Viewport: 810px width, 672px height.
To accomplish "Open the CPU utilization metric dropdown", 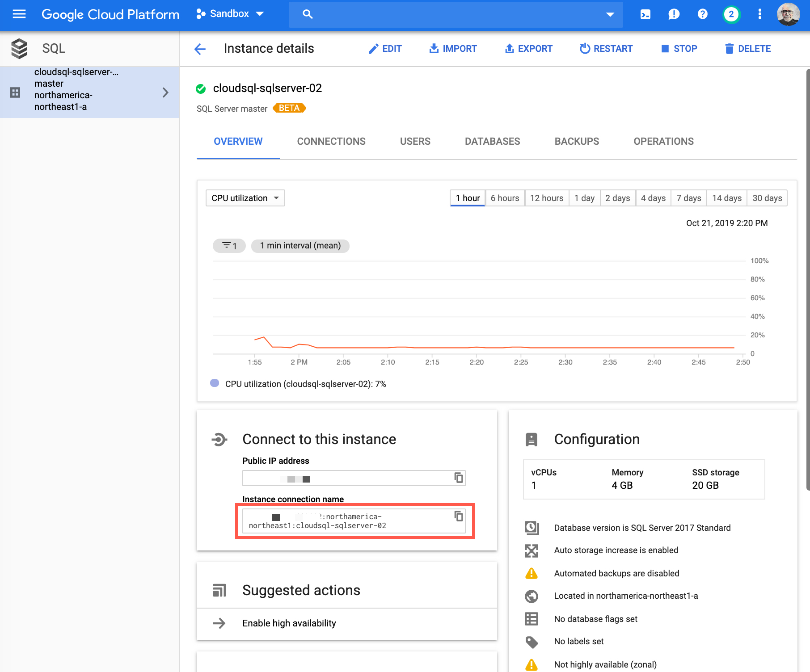I will pos(245,198).
